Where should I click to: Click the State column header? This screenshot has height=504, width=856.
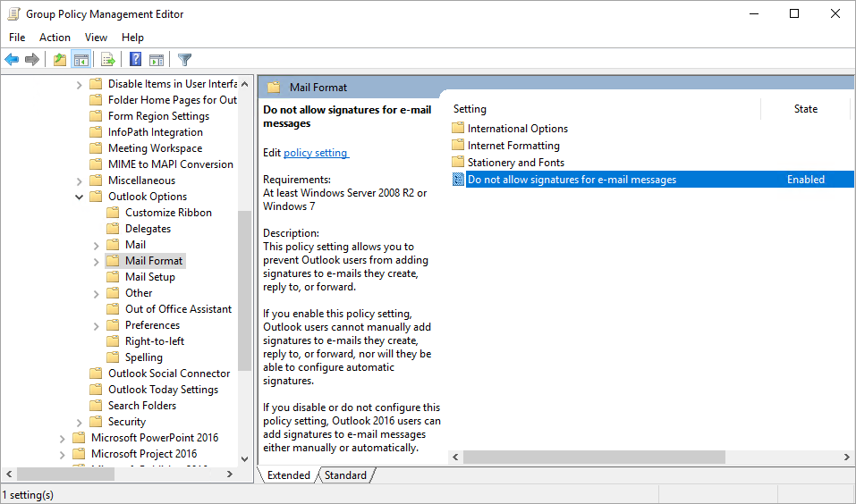click(x=805, y=109)
